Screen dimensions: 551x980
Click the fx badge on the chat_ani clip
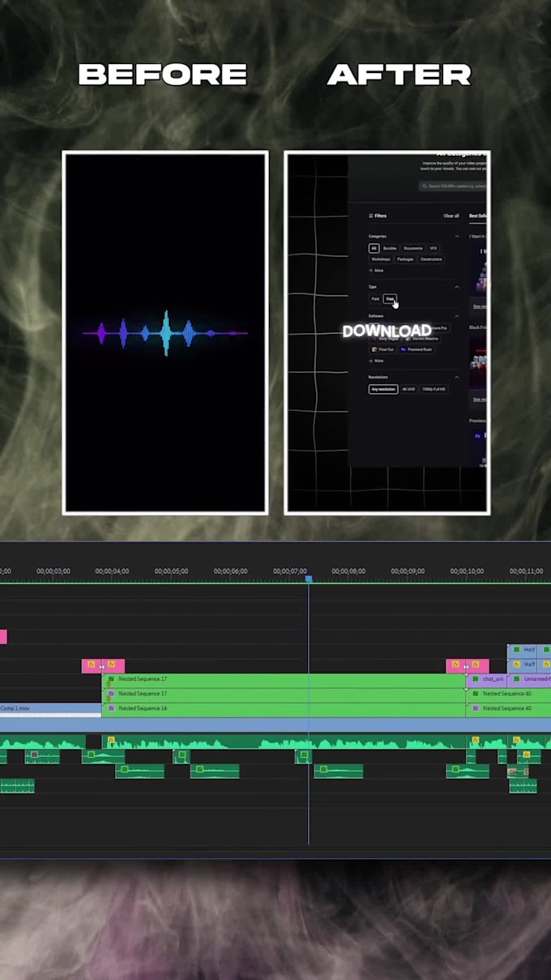coord(475,679)
